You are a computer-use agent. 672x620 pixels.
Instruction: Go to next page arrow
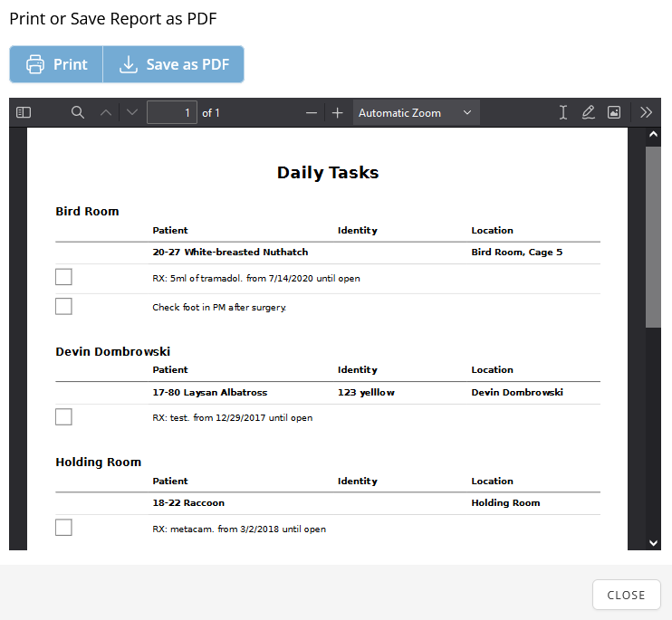(132, 112)
